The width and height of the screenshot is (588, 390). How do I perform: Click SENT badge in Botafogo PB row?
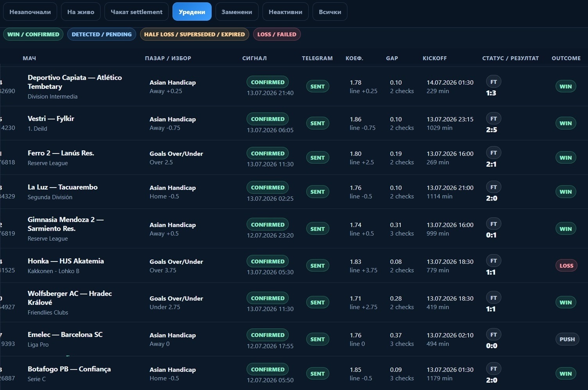click(317, 374)
